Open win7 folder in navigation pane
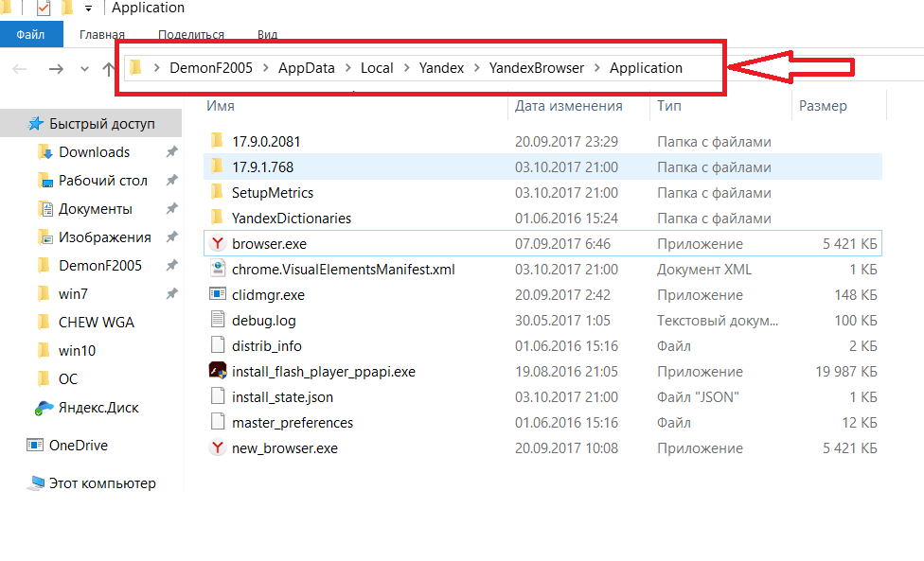 (73, 294)
